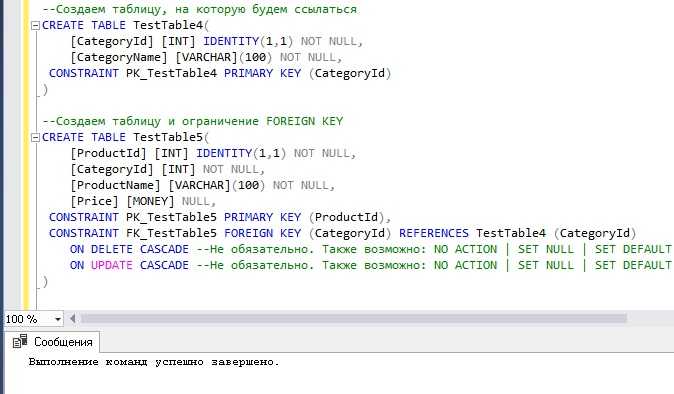Click the UPDATE keyword in ON UPDATE
The width and height of the screenshot is (674, 394).
(111, 265)
